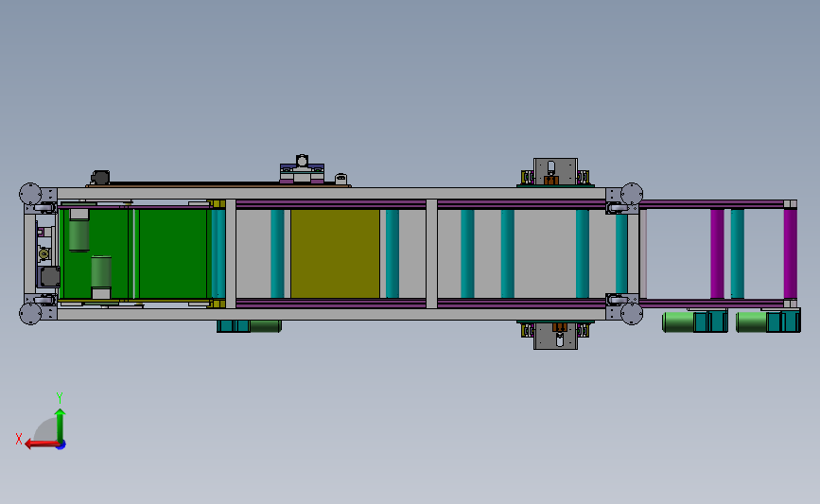Select the round foot at the frame's top-left corner
The height and width of the screenshot is (504, 820).
(x=30, y=194)
